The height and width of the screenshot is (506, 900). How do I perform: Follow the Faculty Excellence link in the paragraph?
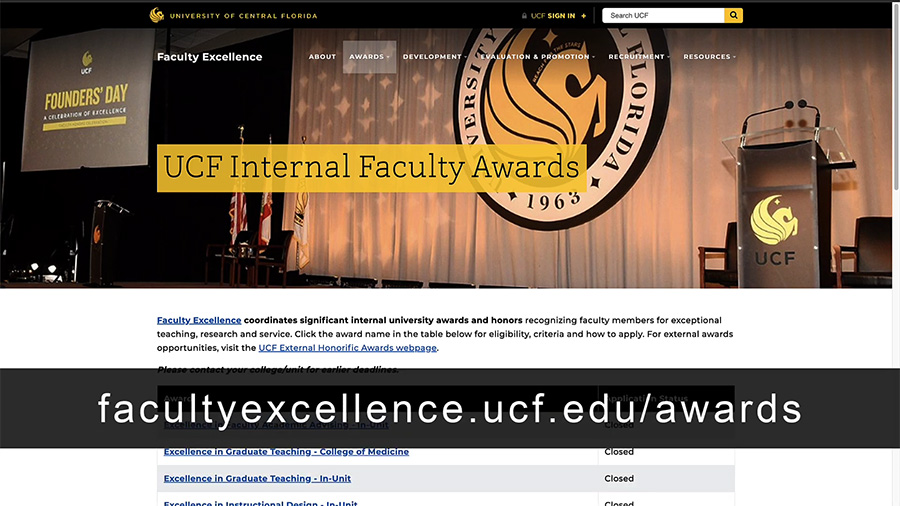[199, 320]
